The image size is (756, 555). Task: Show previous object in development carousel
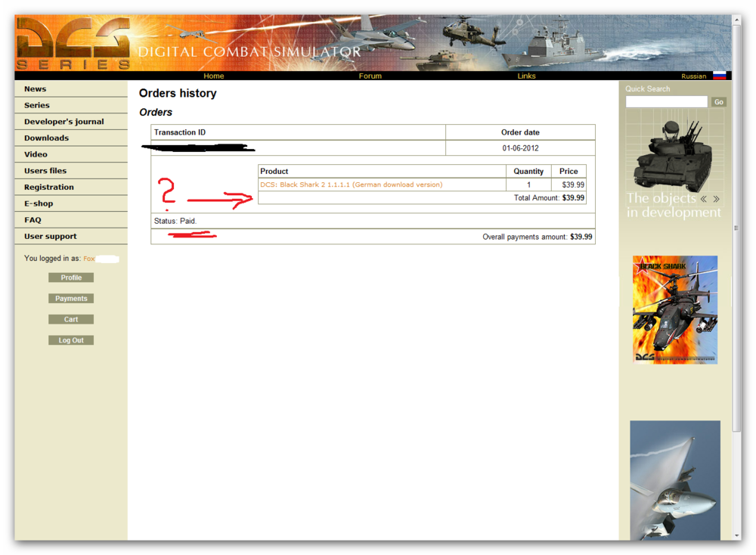(x=703, y=198)
